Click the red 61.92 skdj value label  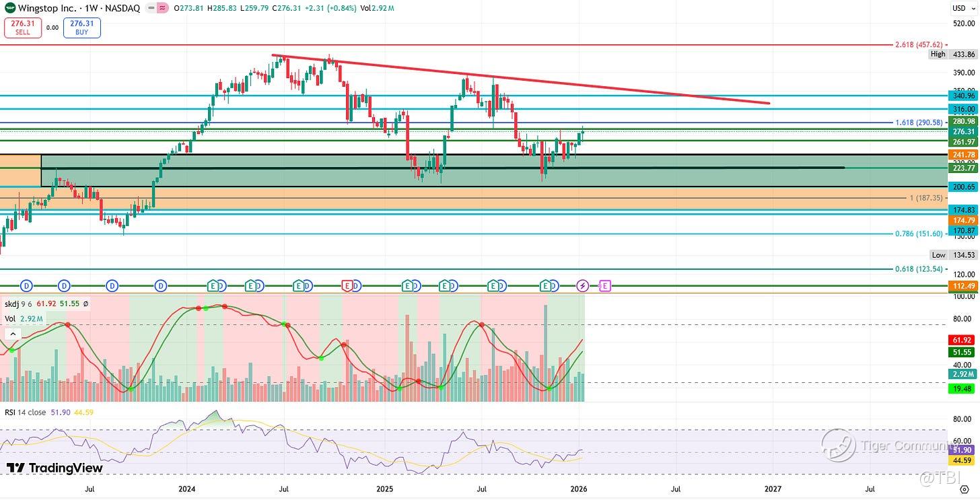point(963,341)
